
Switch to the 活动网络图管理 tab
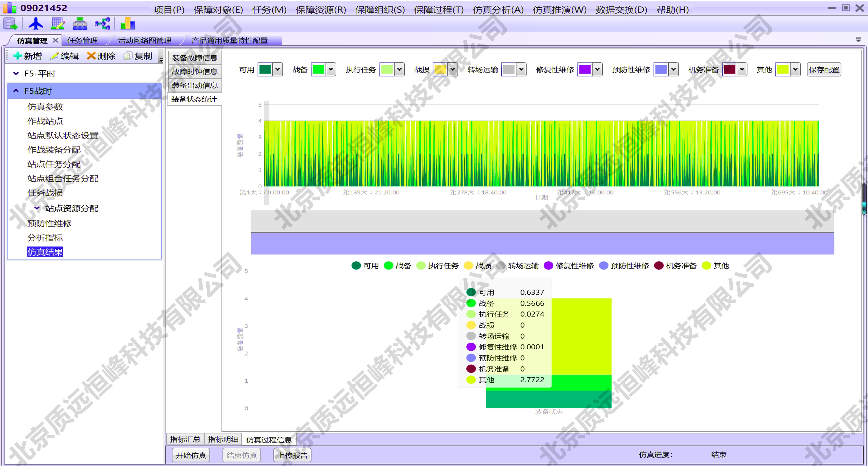tap(144, 41)
